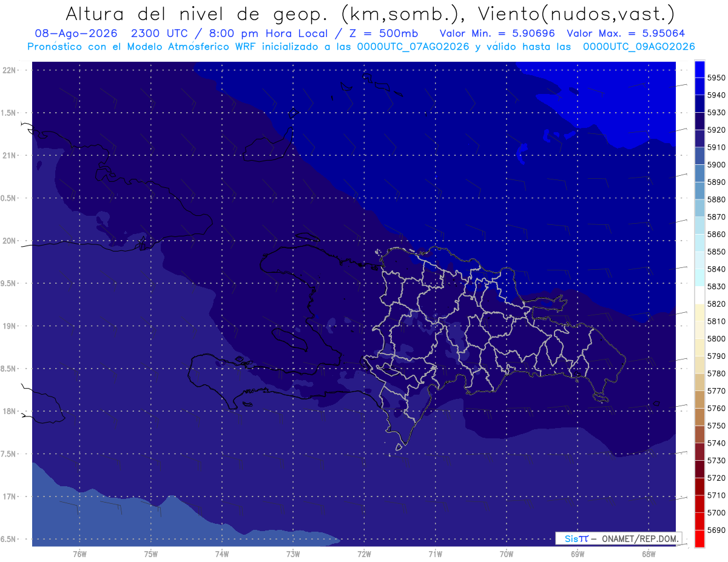This screenshot has height=562, width=728.
Task: Click the '5950' color scale value
Action: (x=716, y=78)
